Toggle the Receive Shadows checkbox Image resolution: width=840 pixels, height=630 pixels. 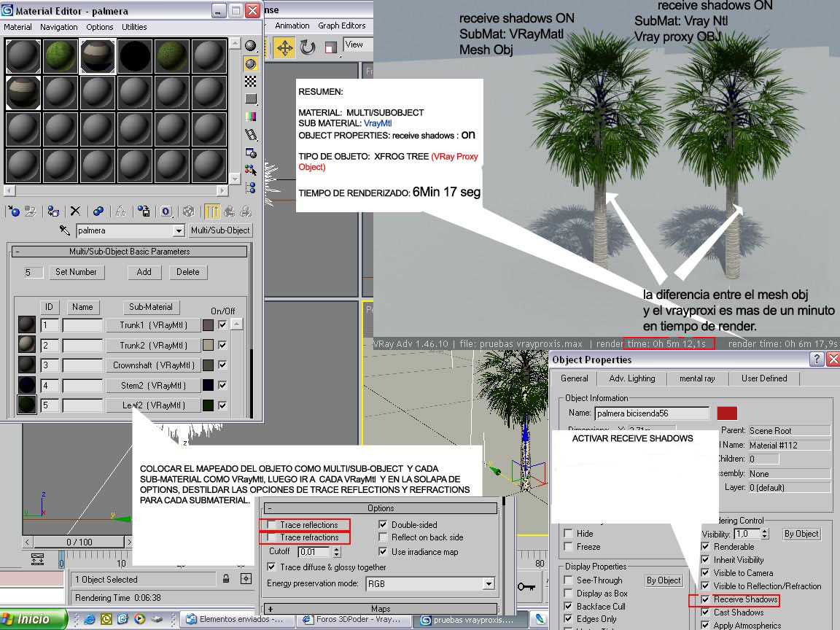(705, 599)
